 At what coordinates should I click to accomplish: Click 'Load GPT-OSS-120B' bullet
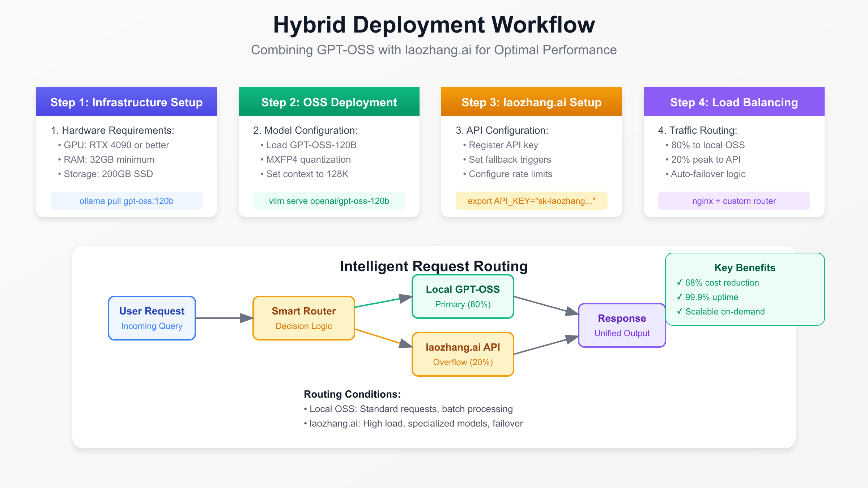coord(309,145)
